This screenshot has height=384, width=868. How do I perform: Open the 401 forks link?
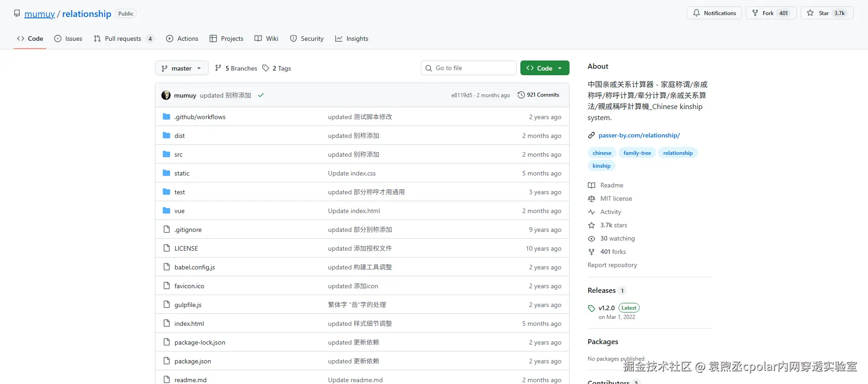coord(613,252)
